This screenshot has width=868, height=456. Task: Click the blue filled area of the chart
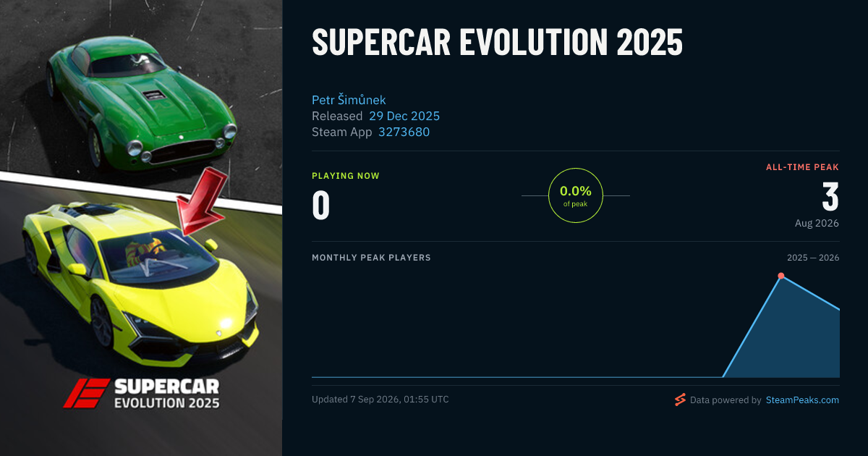[x=788, y=340]
